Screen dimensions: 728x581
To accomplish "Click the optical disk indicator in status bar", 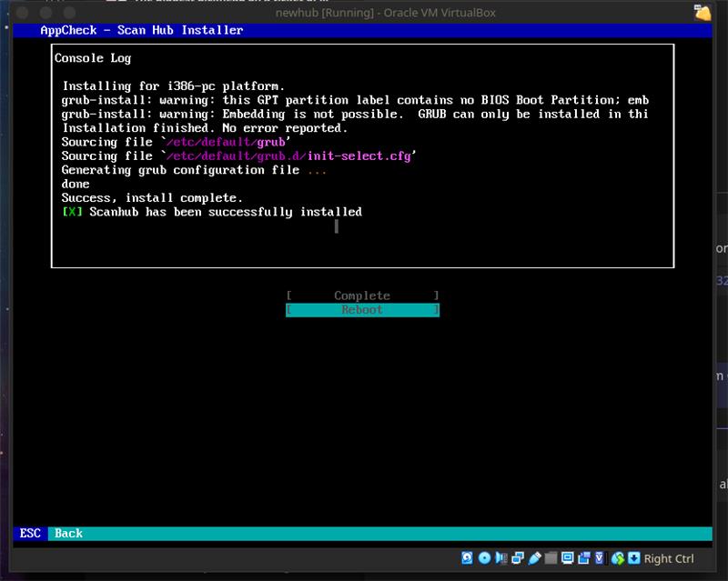I will [x=484, y=557].
